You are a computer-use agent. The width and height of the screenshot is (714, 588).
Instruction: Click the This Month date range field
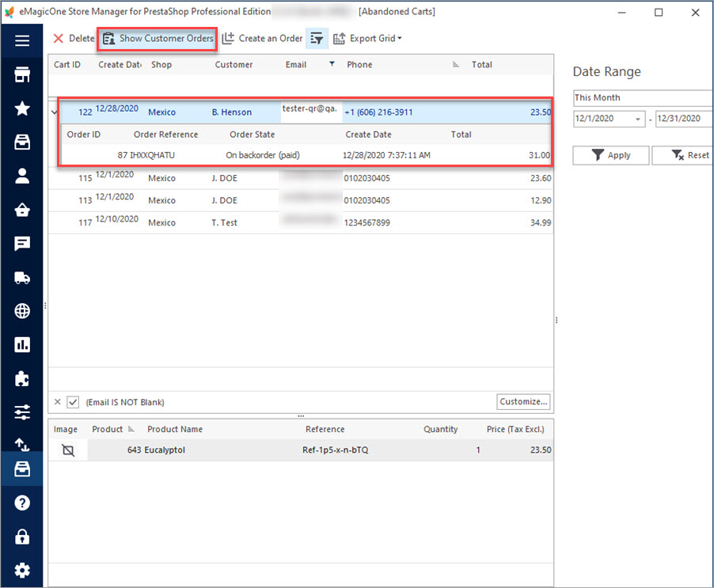pyautogui.click(x=643, y=98)
